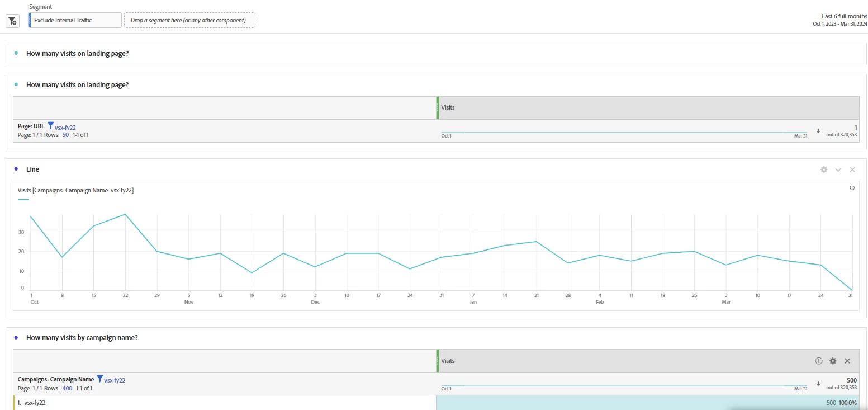868x410 pixels.
Task: Click the Line visualization title
Action: tap(33, 169)
